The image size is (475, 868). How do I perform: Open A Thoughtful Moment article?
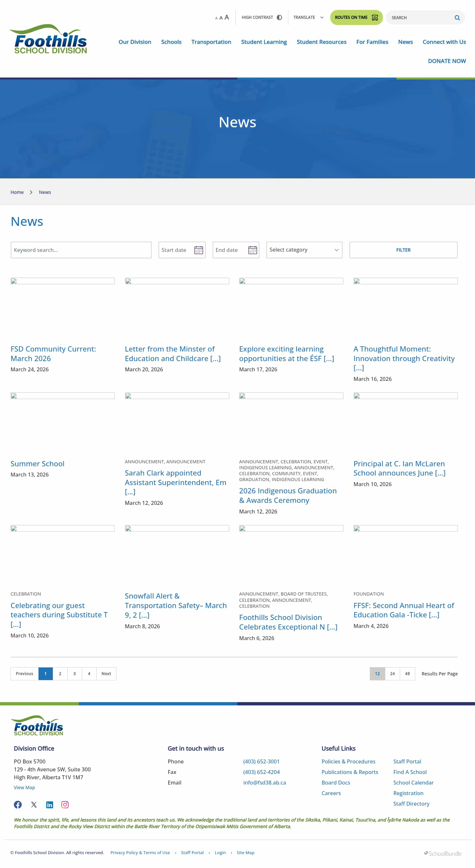click(404, 358)
